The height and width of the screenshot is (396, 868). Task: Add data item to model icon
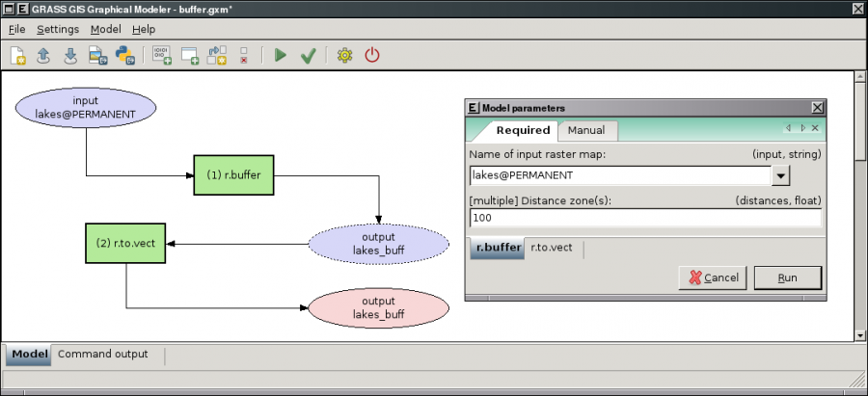point(189,55)
